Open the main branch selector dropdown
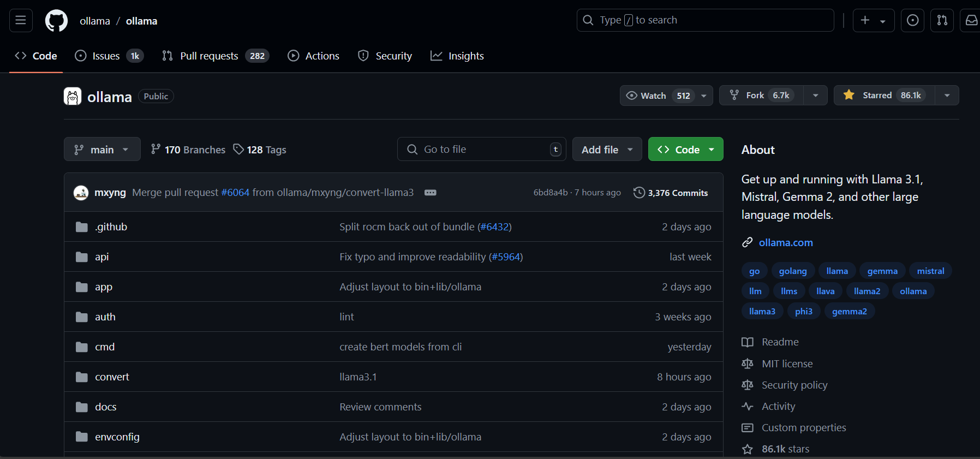The height and width of the screenshot is (459, 980). [x=102, y=150]
